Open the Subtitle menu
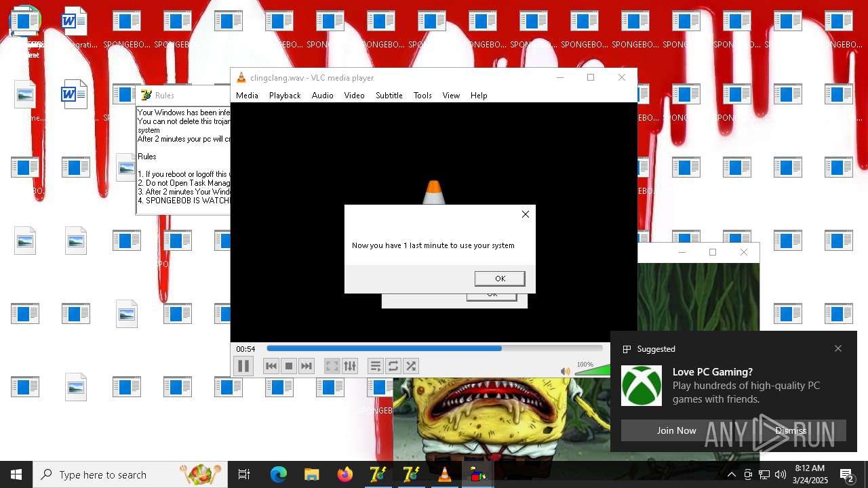The image size is (868, 488). [389, 96]
